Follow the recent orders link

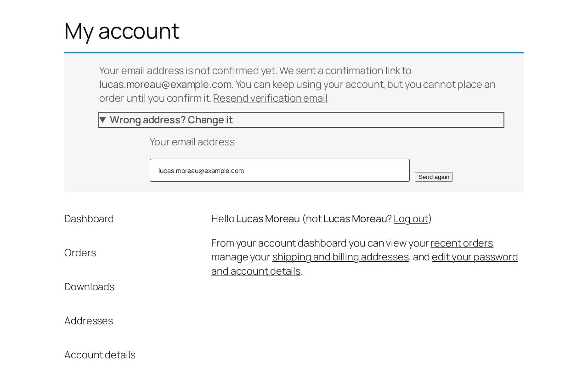[x=462, y=243]
